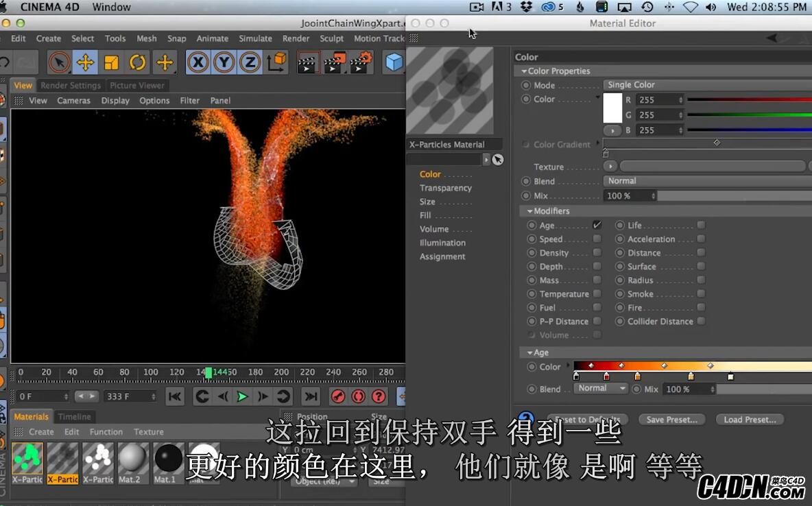Go to previous key button
The image size is (812, 506).
pos(202,397)
